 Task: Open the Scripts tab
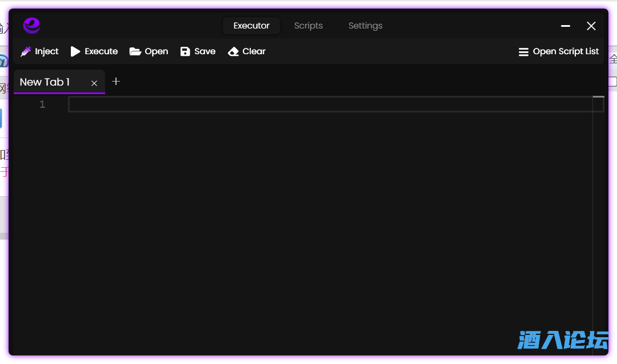[x=308, y=26]
